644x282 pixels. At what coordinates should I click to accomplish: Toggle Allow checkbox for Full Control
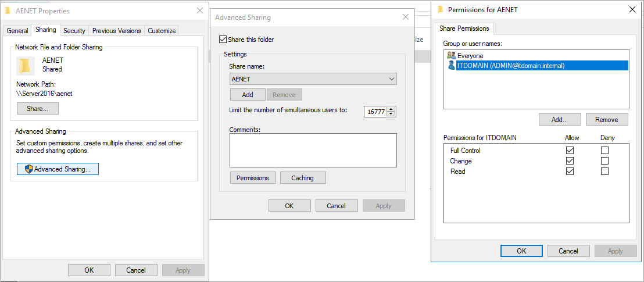(x=570, y=151)
